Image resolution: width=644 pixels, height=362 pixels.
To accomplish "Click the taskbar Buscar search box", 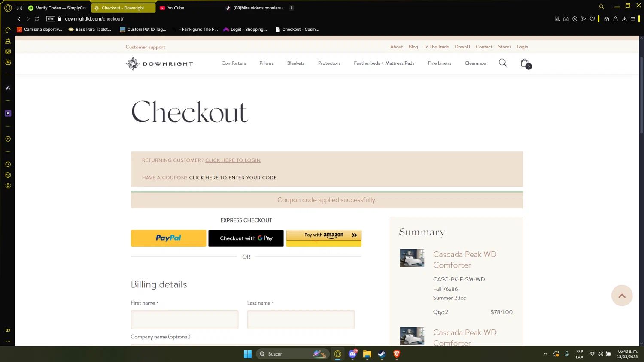I will tap(292, 354).
